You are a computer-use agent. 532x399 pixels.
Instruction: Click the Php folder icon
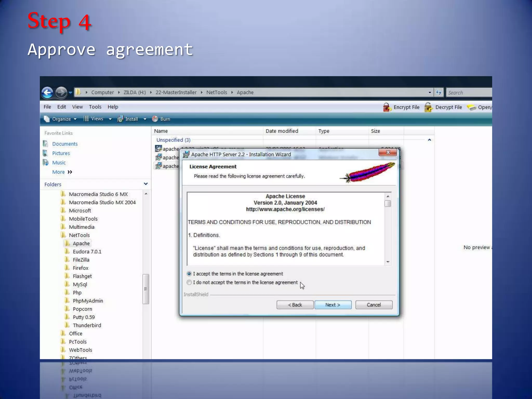(67, 292)
